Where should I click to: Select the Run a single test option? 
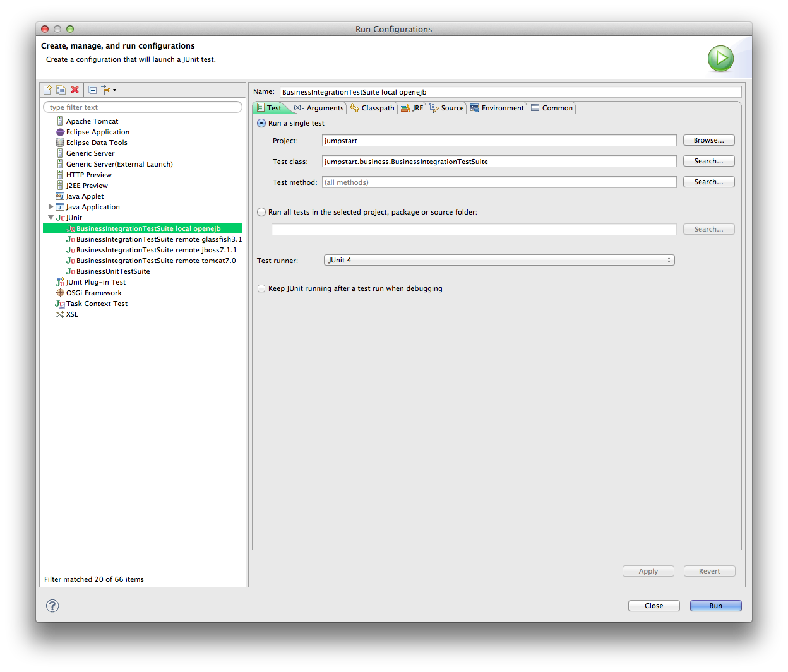click(x=261, y=124)
